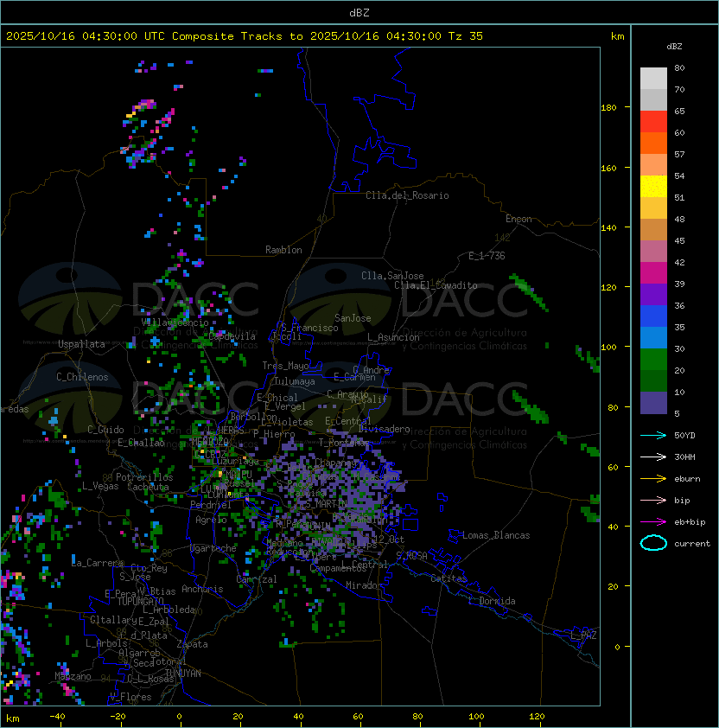The width and height of the screenshot is (719, 728).
Task: Select the red 65–60 dBZ swatch
Action: (653, 122)
